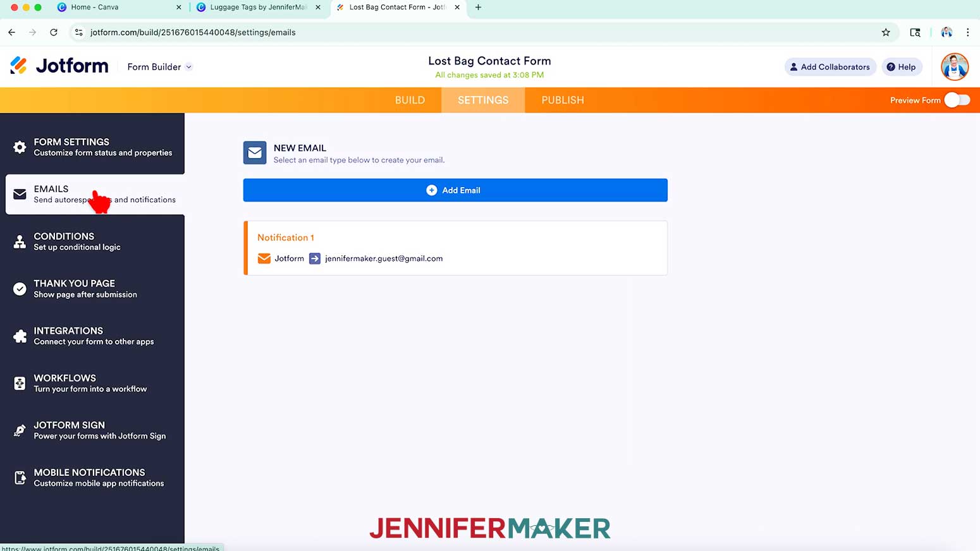
Task: Go back in browser history
Action: point(12,32)
